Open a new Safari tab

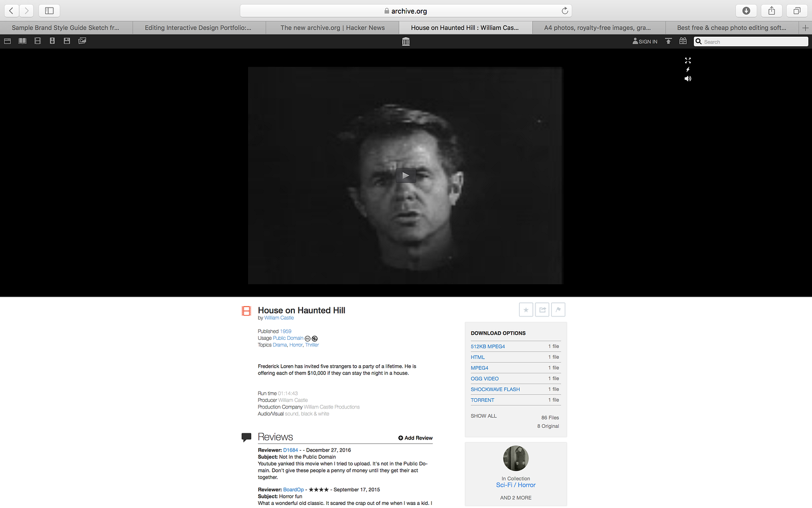(x=805, y=28)
